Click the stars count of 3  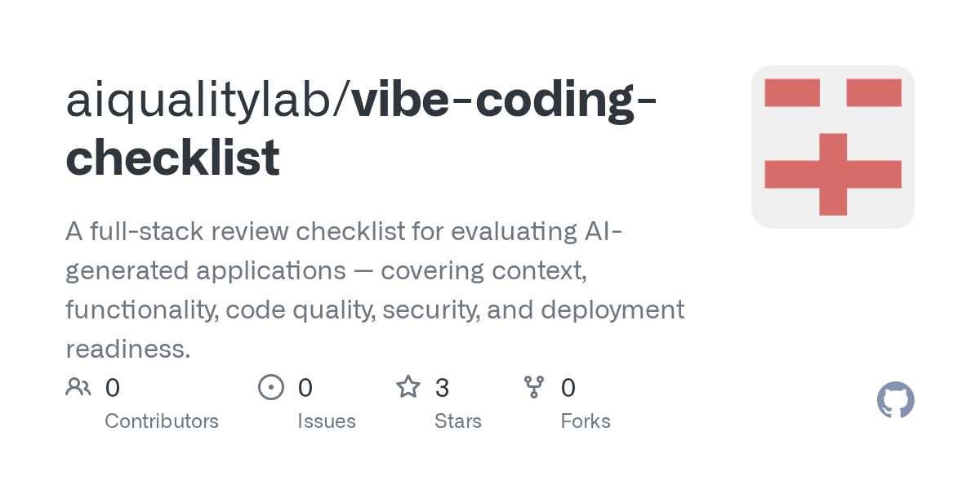tap(443, 387)
